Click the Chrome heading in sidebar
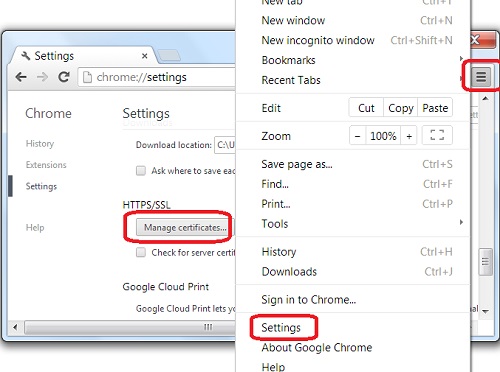The height and width of the screenshot is (372, 500). pos(48,113)
